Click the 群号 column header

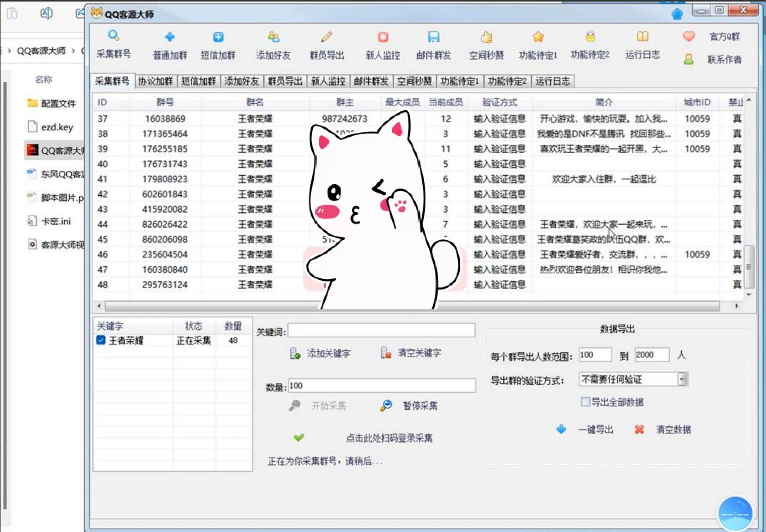(x=165, y=102)
